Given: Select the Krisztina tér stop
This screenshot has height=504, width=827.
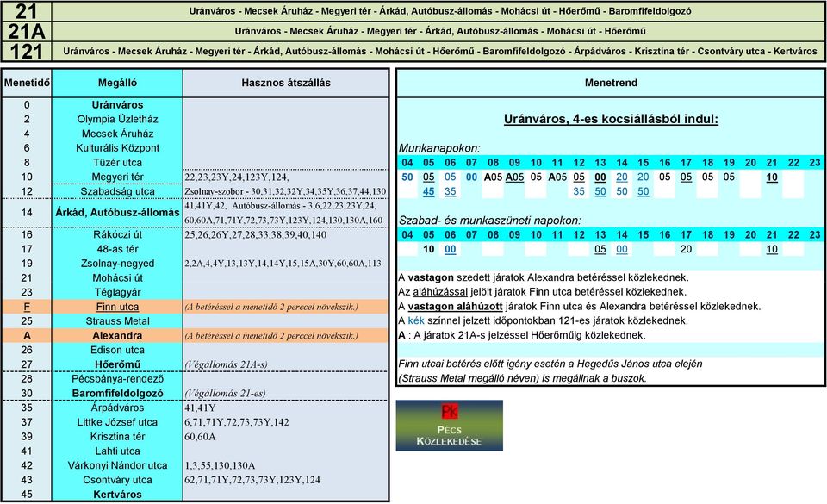Looking at the screenshot, I should (117, 437).
